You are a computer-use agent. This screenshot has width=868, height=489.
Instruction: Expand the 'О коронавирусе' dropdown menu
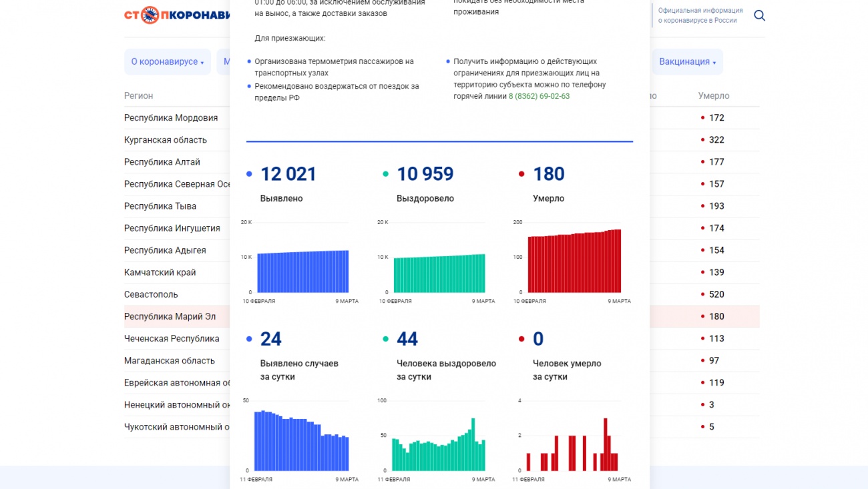tap(167, 62)
